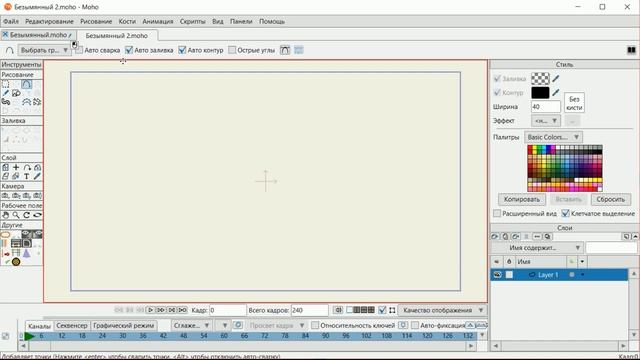The width and height of the screenshot is (640, 360).
Task: Switch to the Секвенсер timeline tab
Action: click(71, 325)
